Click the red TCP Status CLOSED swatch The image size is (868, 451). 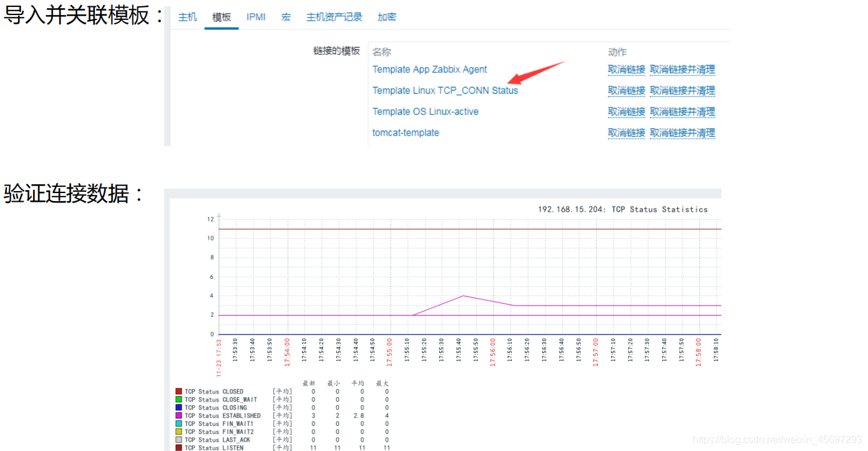coord(178,392)
